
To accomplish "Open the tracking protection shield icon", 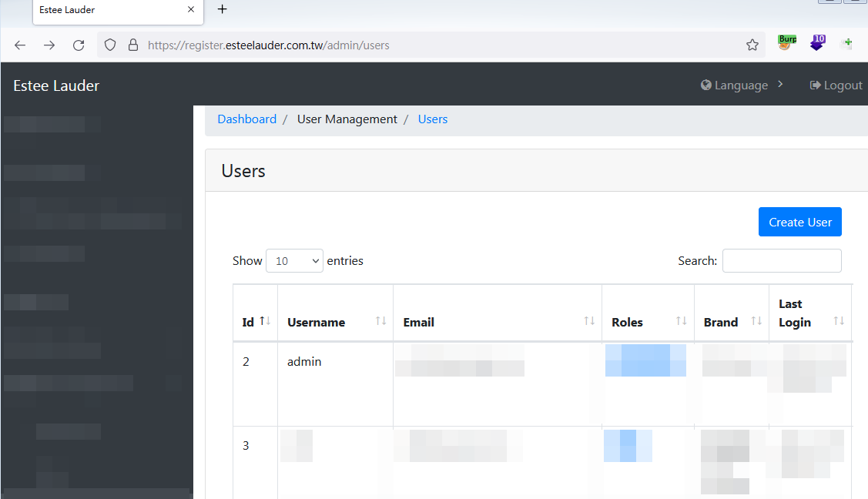I will 110,45.
